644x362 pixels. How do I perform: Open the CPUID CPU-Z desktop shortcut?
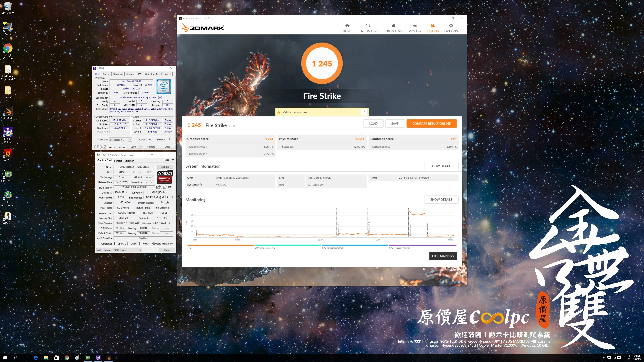[8, 135]
